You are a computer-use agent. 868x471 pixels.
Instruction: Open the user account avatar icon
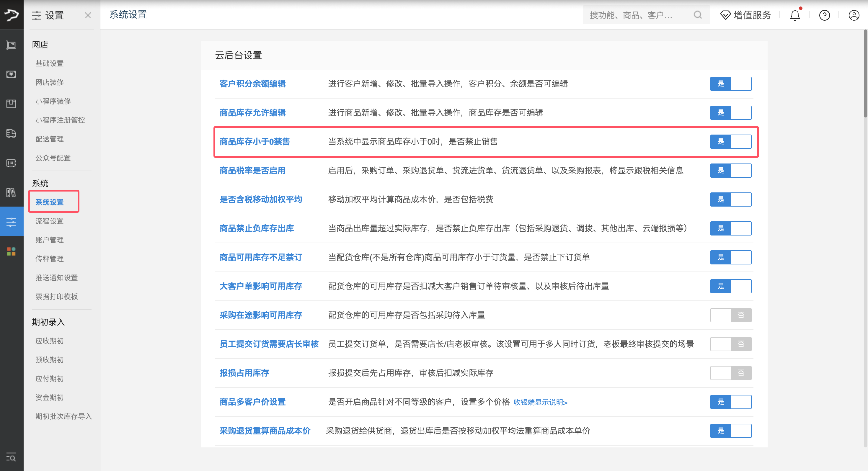coord(854,15)
